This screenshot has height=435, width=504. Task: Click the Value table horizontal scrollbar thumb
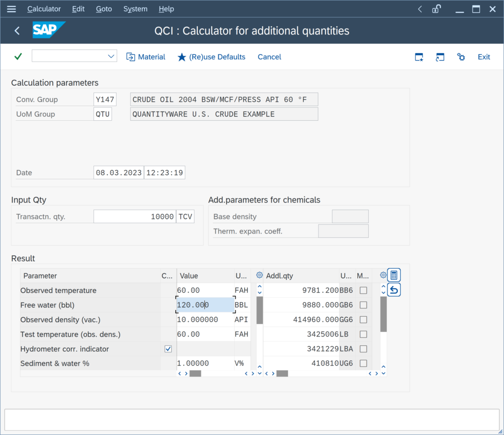(195, 373)
